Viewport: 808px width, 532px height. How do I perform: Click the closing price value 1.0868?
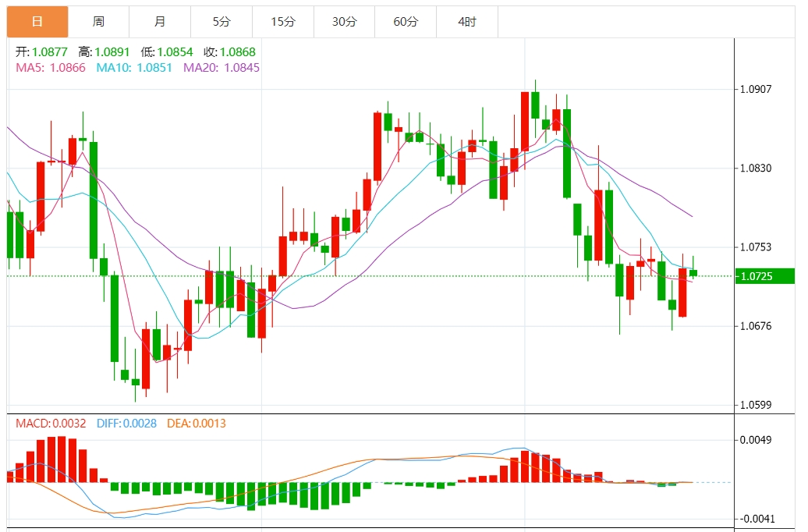238,52
